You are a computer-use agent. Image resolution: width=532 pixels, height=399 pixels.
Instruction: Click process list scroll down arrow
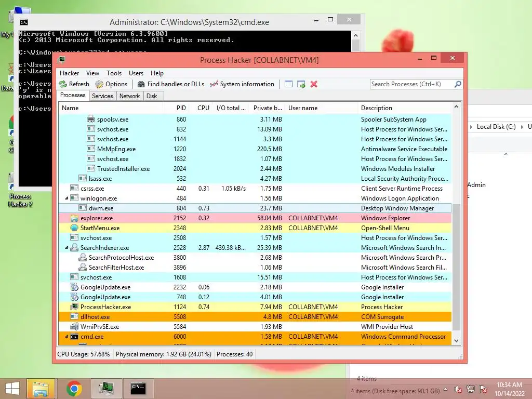pos(456,341)
